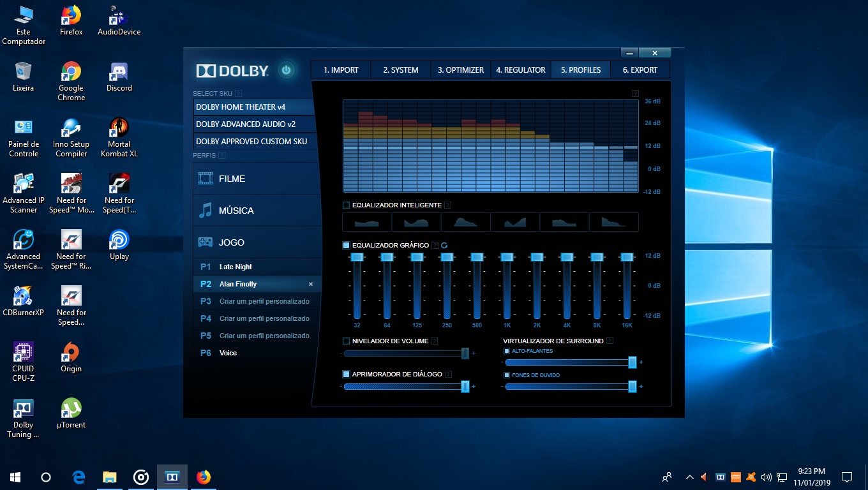Delete the Alan Finotty profile with X
Screen dimensions: 868x490
311,285
